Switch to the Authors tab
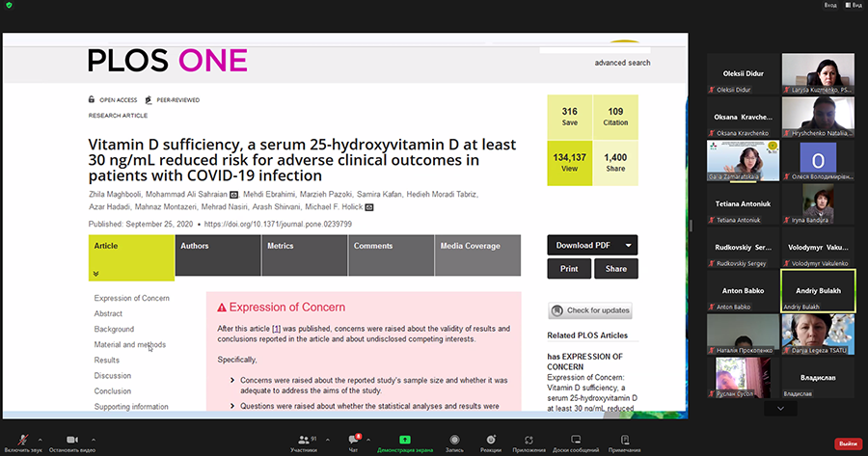The image size is (868, 456). pos(218,255)
